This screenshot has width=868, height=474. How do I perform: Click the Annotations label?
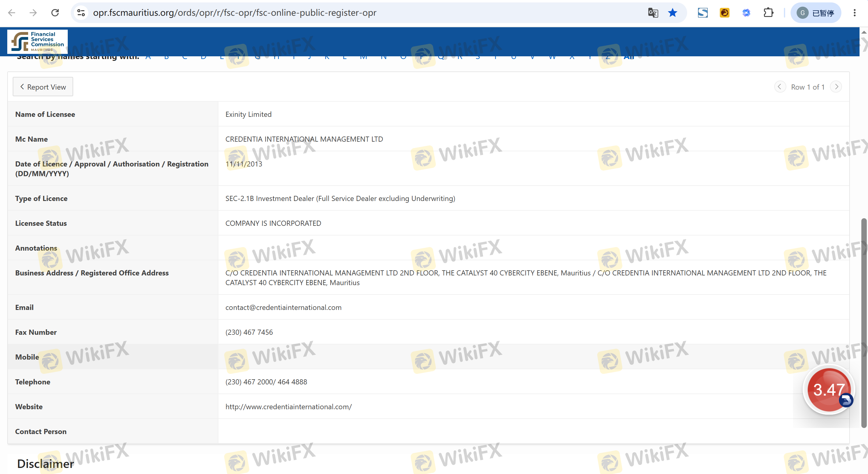tap(36, 248)
